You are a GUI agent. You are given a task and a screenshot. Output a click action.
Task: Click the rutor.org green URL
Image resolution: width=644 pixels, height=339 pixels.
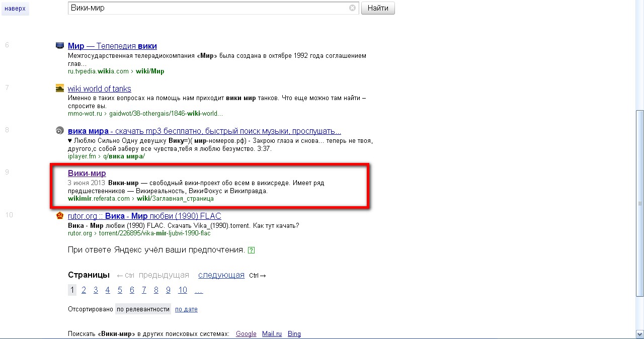80,233
